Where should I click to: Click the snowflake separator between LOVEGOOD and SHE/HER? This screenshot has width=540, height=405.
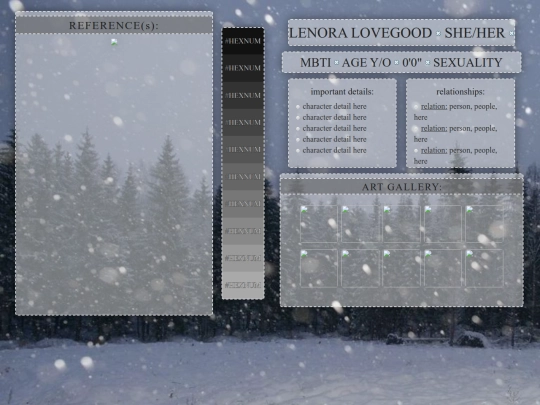click(x=438, y=34)
